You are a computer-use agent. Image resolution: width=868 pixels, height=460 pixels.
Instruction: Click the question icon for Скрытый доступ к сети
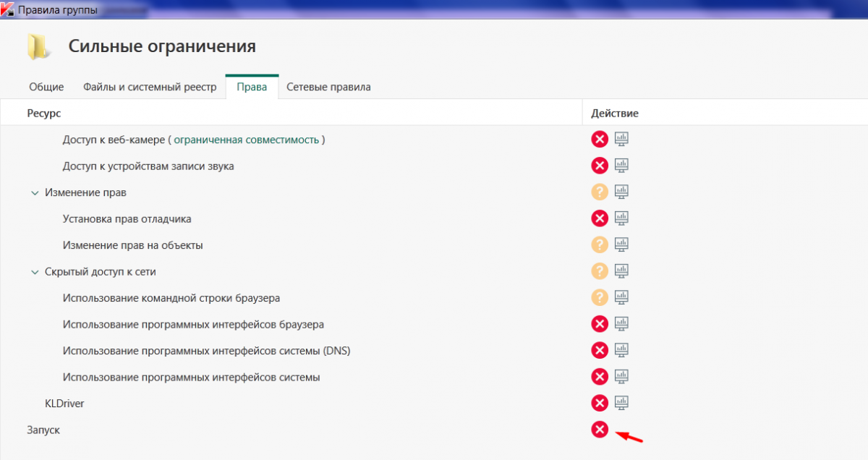point(600,271)
